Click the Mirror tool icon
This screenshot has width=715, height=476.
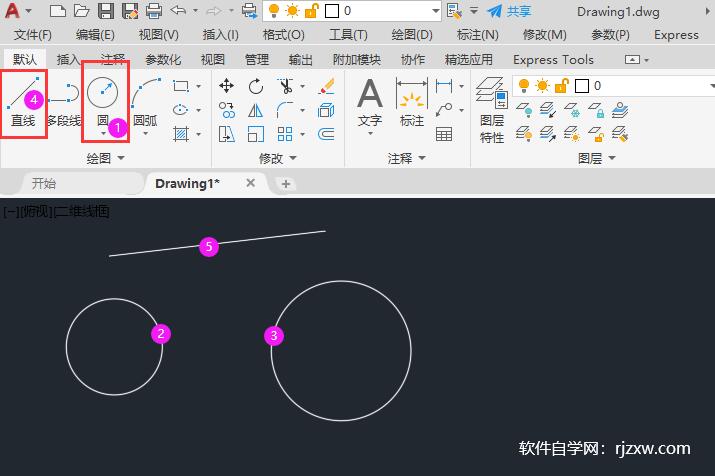256,110
